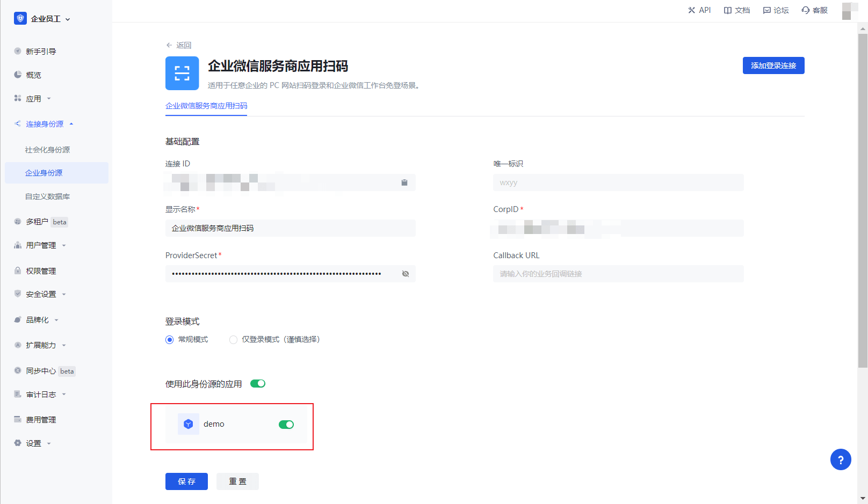The width and height of the screenshot is (868, 504).
Task: Disable the 使用此身份源的应用 toggle
Action: 258,384
